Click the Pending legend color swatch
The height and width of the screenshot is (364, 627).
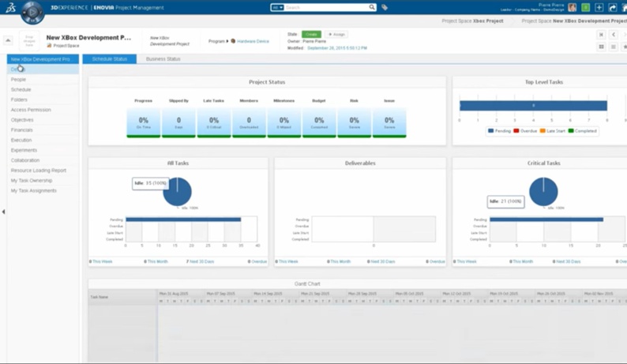(x=490, y=131)
